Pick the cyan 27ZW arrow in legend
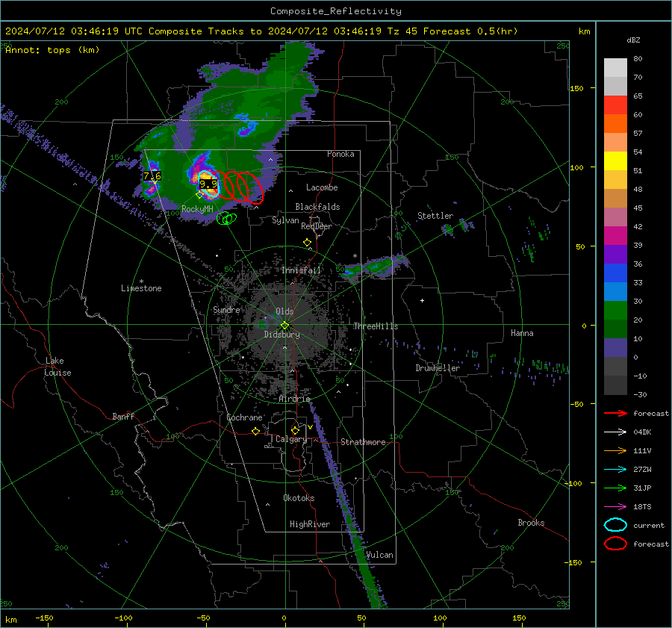 click(x=615, y=470)
